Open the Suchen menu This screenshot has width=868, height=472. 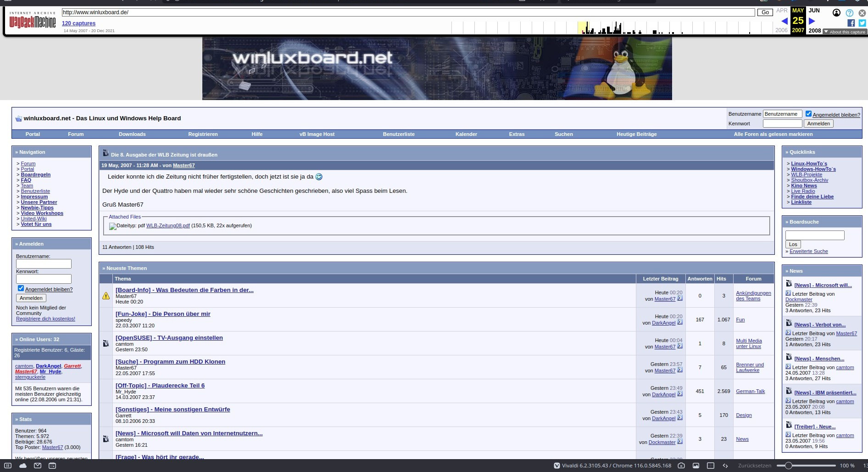pyautogui.click(x=563, y=134)
